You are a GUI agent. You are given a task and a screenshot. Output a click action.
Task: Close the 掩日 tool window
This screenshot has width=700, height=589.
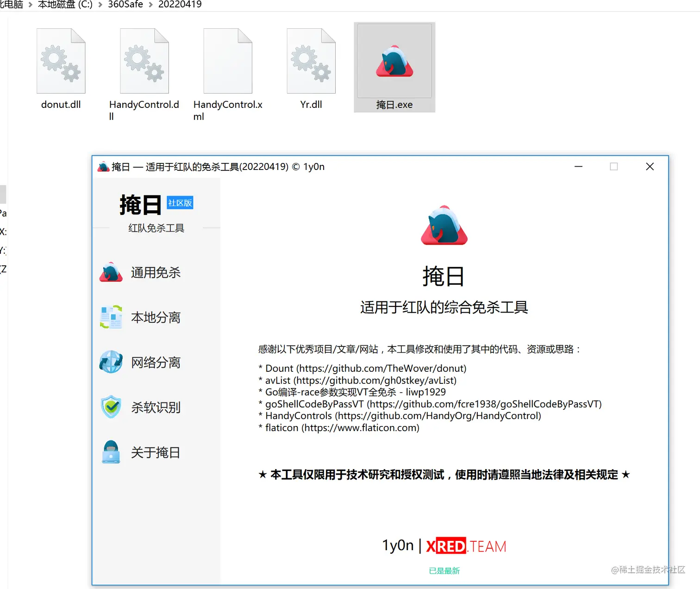(x=650, y=167)
